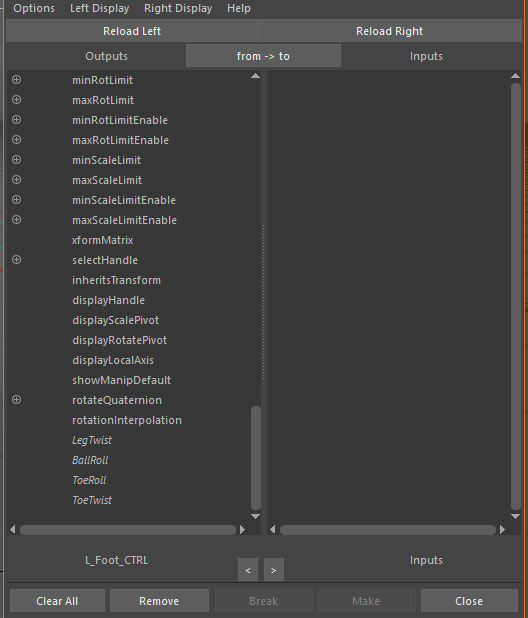Click the Clear All button

pyautogui.click(x=57, y=601)
